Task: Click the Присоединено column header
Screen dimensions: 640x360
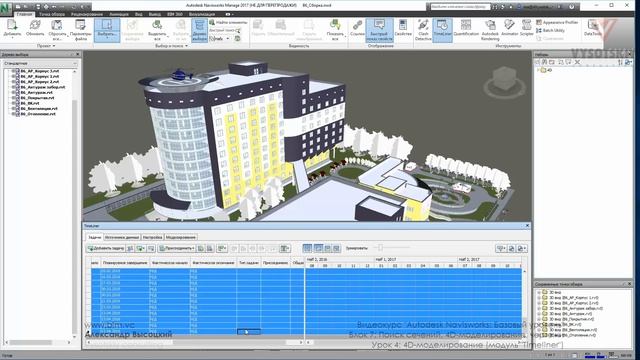Action: click(x=275, y=263)
